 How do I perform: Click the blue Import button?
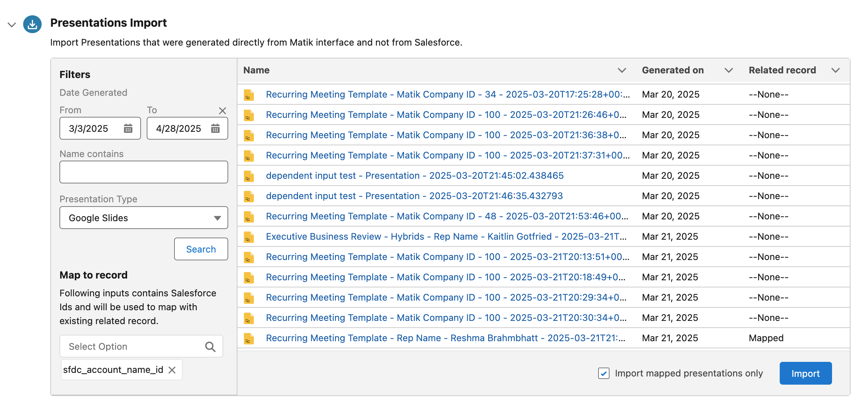(x=806, y=373)
